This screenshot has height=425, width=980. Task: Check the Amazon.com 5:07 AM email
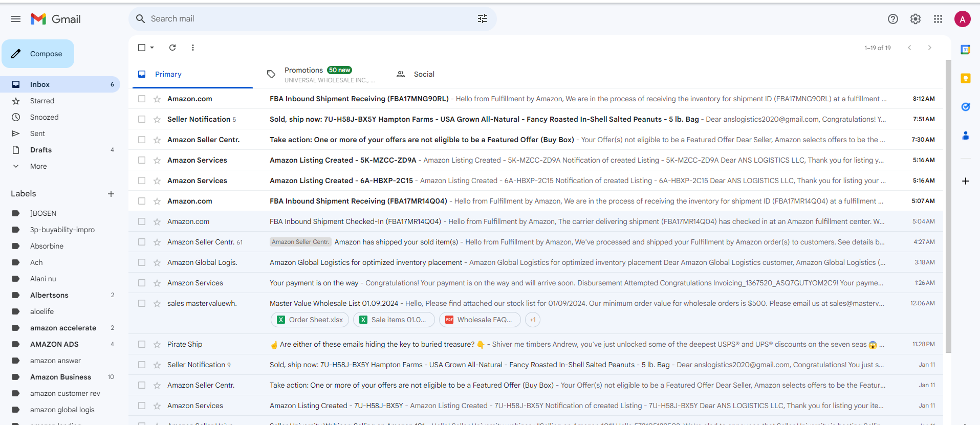tap(142, 201)
